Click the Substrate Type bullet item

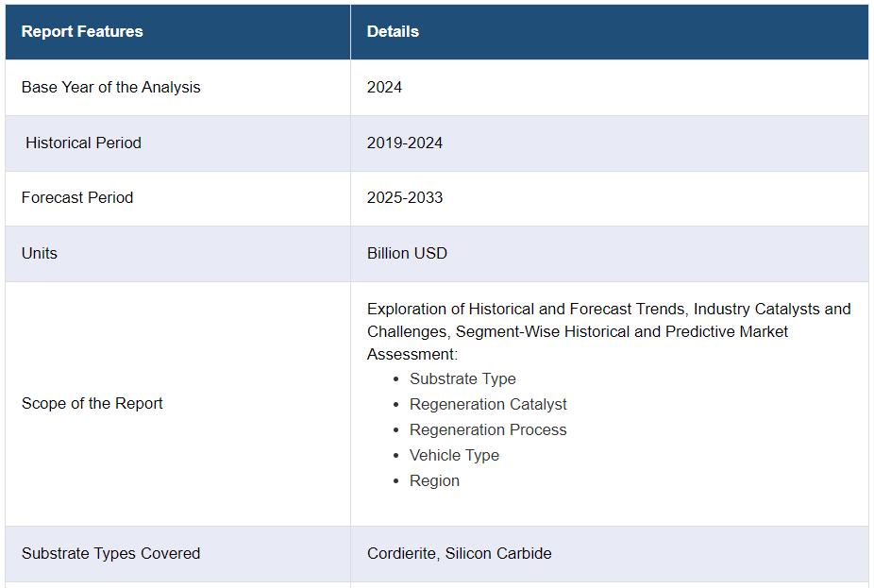pos(462,378)
